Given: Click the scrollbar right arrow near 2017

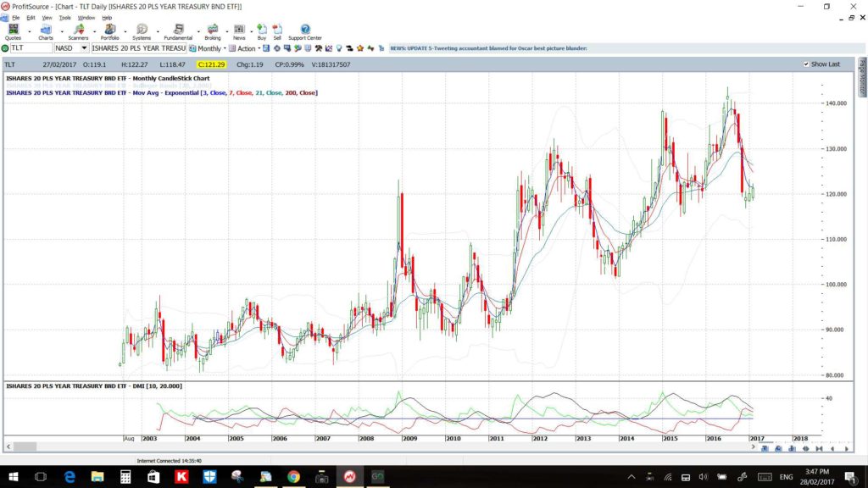Looking at the screenshot, I should [x=753, y=446].
